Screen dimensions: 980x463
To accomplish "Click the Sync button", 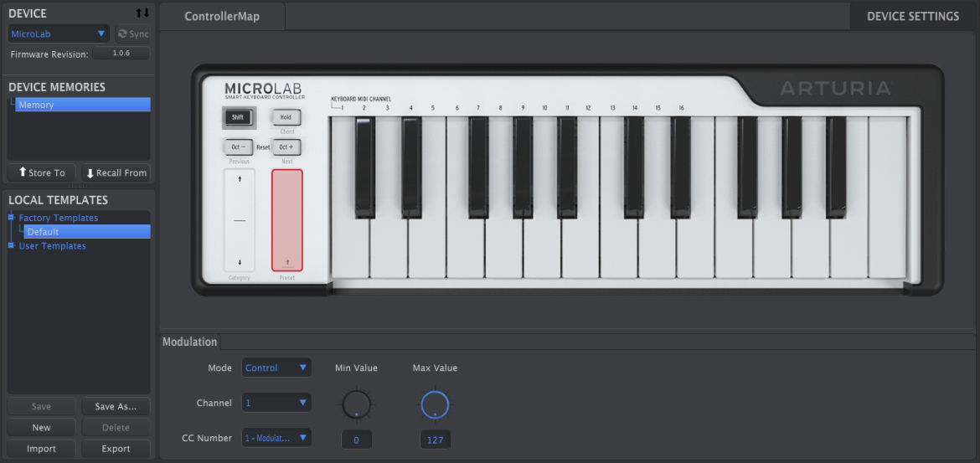I will (132, 33).
